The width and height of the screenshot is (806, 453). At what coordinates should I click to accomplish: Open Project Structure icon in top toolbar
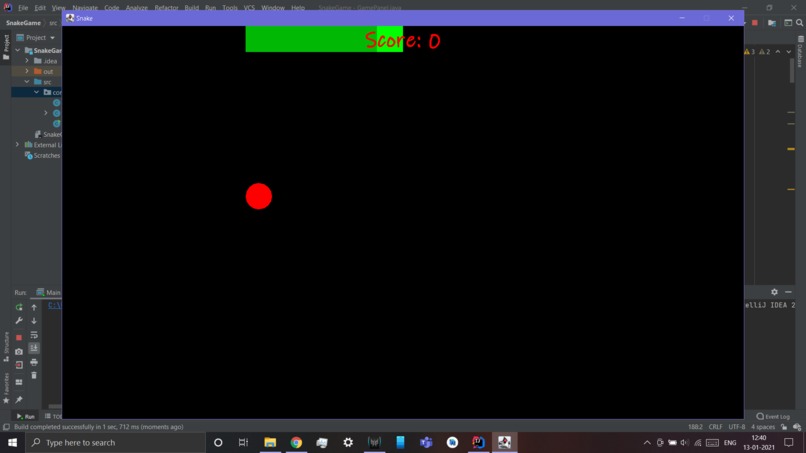point(772,23)
